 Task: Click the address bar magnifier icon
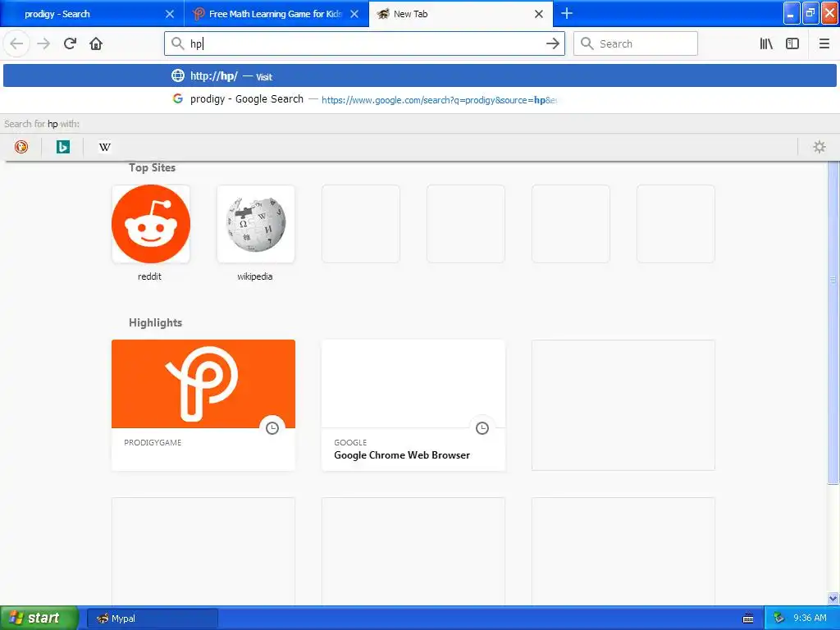pyautogui.click(x=177, y=43)
